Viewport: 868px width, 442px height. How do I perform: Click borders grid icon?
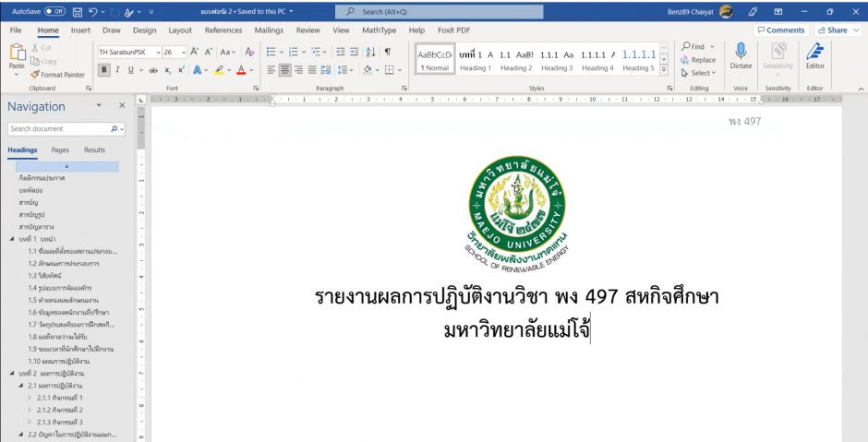pyautogui.click(x=389, y=70)
